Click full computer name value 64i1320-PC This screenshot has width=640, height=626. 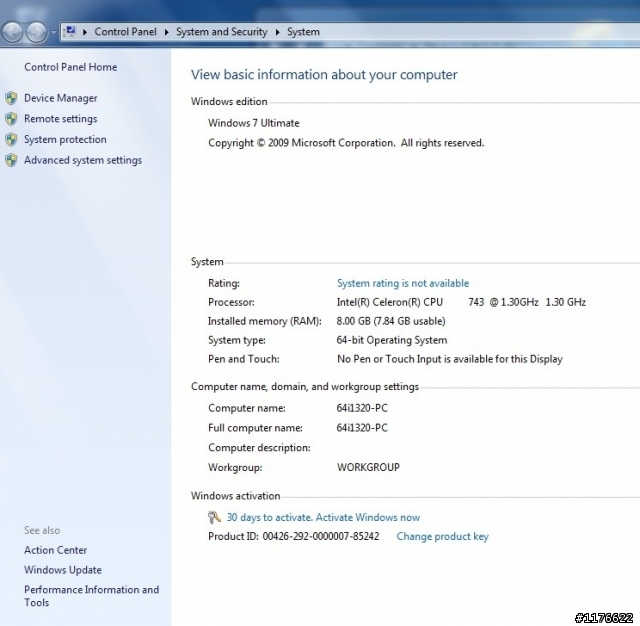[362, 428]
